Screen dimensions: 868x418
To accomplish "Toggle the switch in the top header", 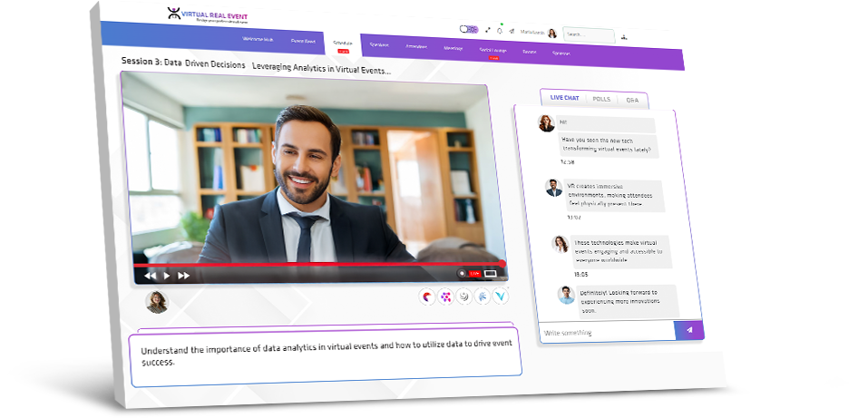I will 468,29.
